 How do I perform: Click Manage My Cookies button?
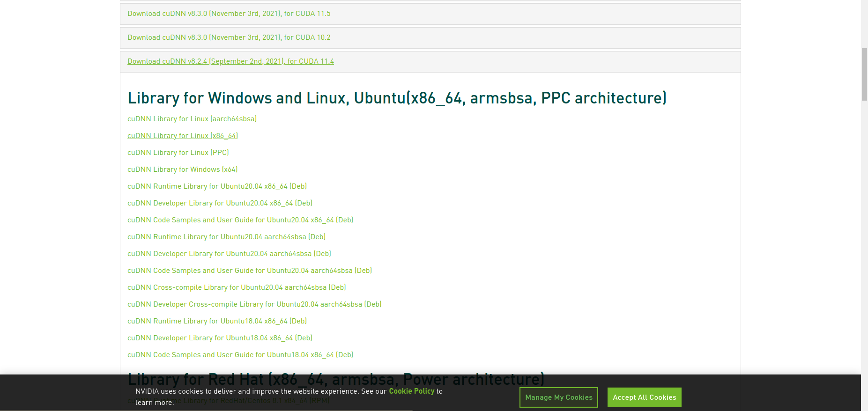(559, 397)
